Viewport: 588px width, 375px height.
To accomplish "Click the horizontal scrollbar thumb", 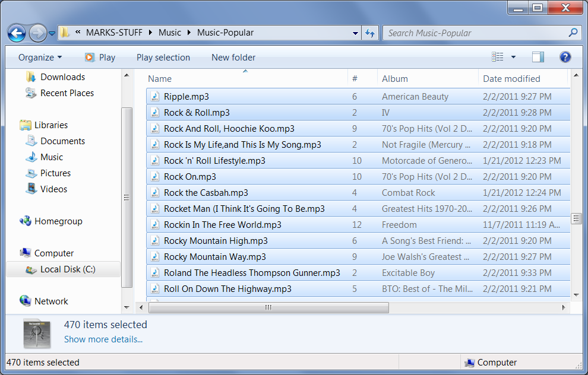I will coord(268,307).
